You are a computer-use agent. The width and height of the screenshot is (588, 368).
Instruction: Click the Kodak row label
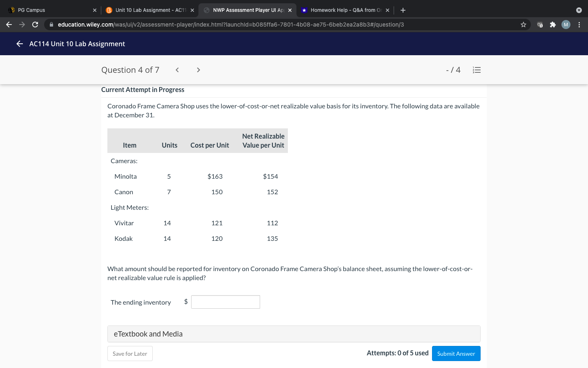124,238
